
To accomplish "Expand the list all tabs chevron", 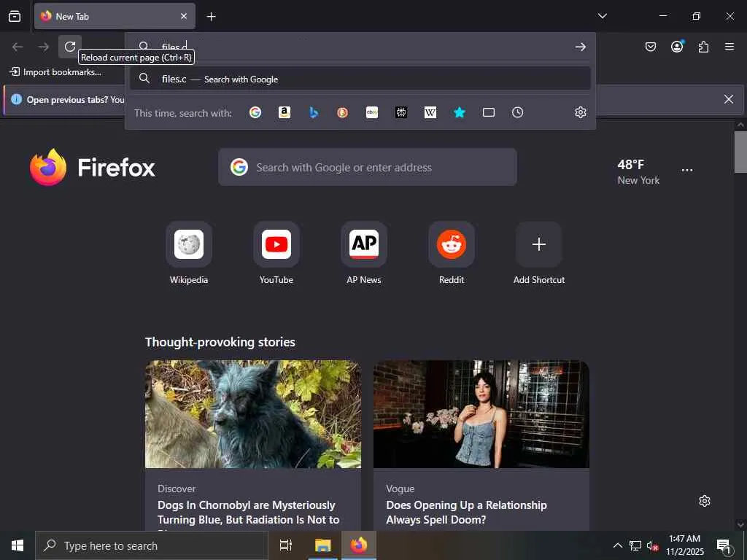I will pyautogui.click(x=602, y=16).
